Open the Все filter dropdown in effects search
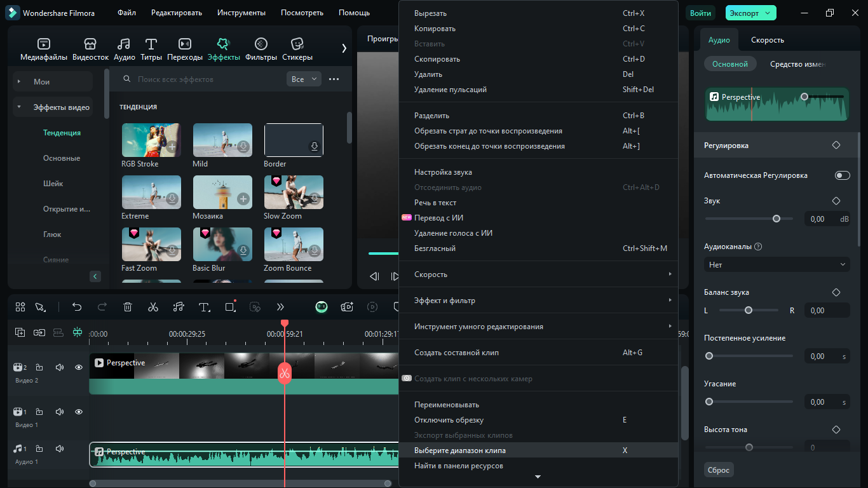 pos(304,79)
